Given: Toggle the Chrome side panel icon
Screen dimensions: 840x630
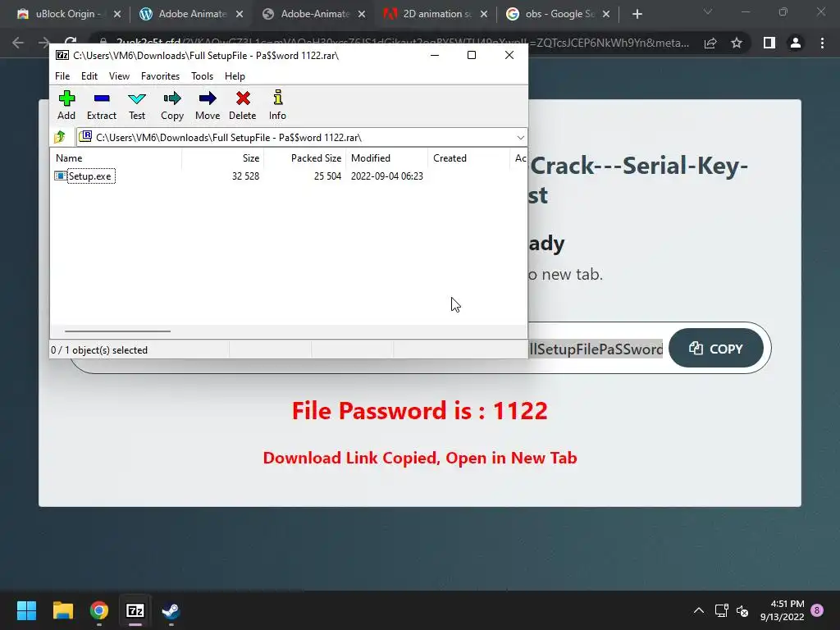Looking at the screenshot, I should [769, 43].
